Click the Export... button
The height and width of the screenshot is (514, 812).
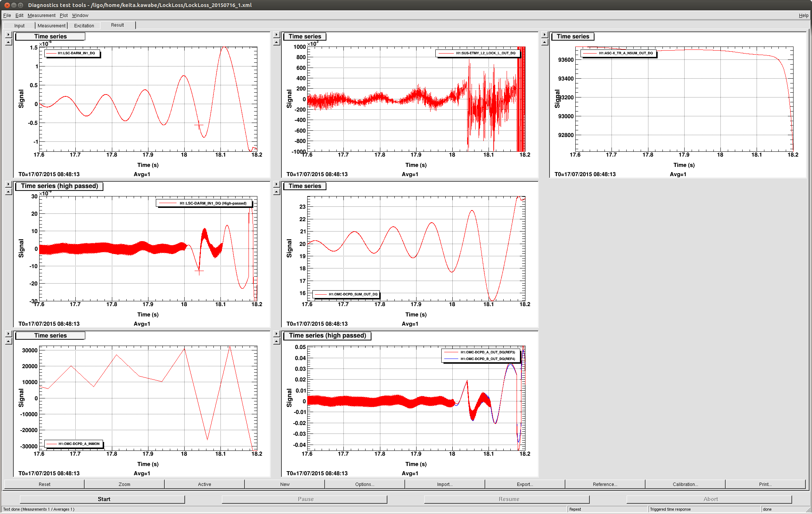[525, 484]
